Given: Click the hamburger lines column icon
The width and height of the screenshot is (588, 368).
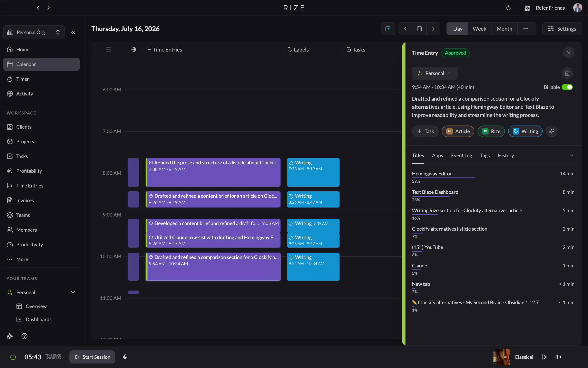Looking at the screenshot, I should pos(108,49).
